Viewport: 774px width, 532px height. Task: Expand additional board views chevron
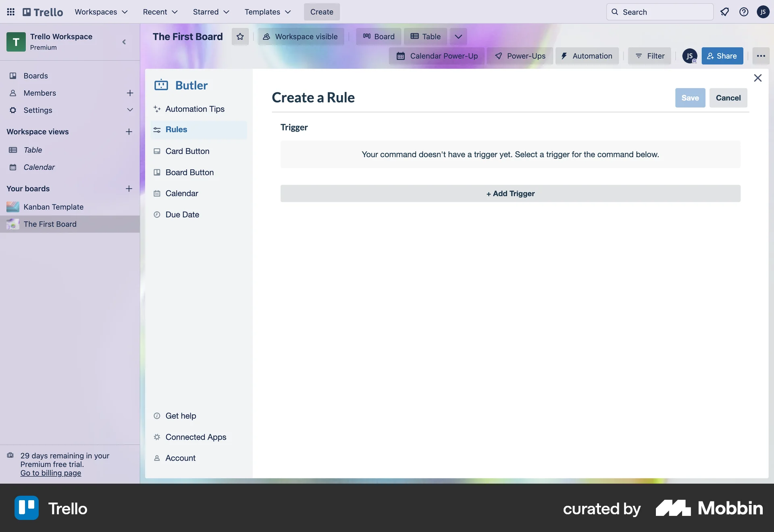(458, 36)
